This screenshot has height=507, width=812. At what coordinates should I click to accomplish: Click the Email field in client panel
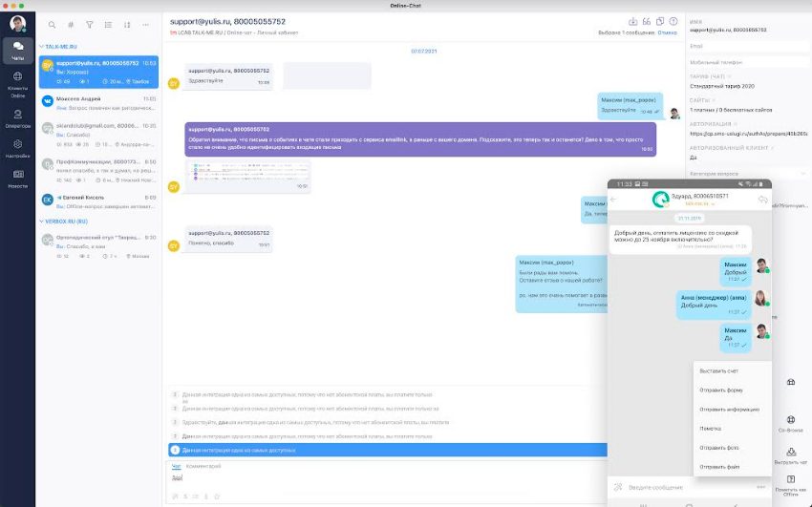[x=748, y=46]
